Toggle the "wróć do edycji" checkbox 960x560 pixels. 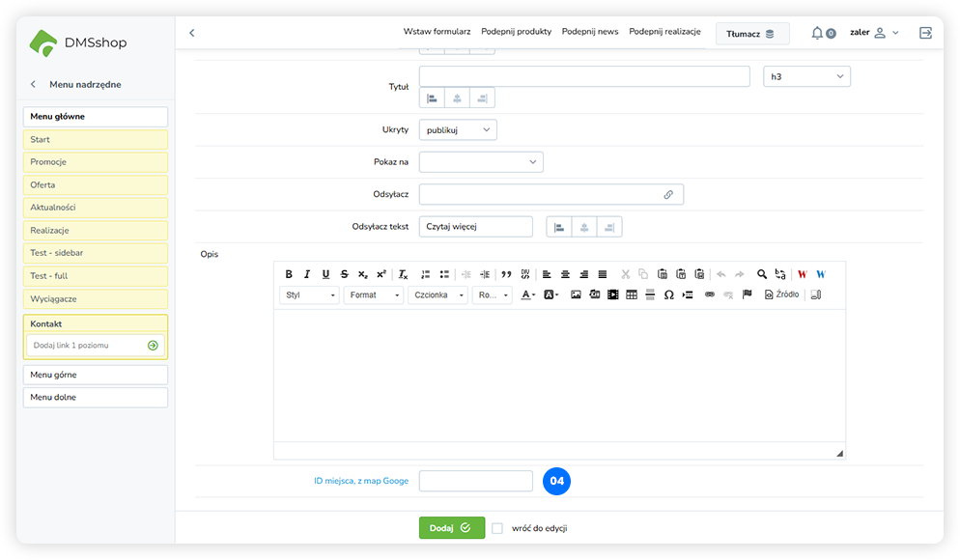[x=497, y=528]
